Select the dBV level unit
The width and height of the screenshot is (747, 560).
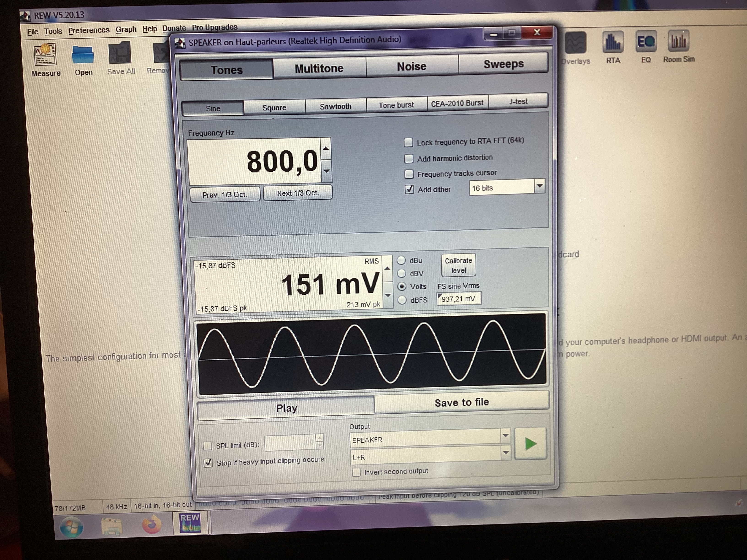401,273
